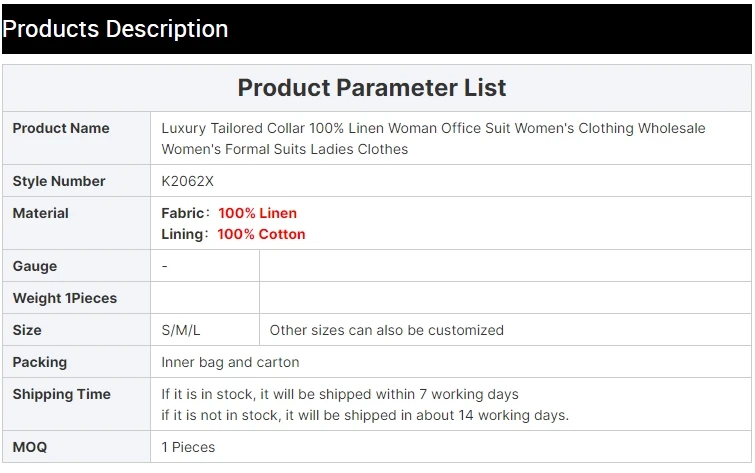Click the MOQ value '1 Pieces'
Viewport: 755px width, 473px height.
(x=188, y=447)
